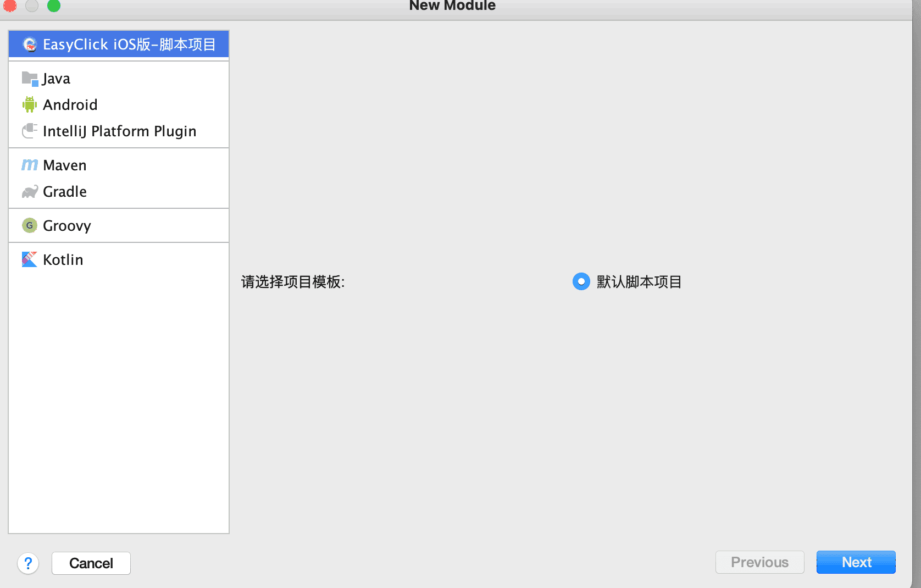Click the IntelliJ Platform Plugin plug icon

[30, 131]
